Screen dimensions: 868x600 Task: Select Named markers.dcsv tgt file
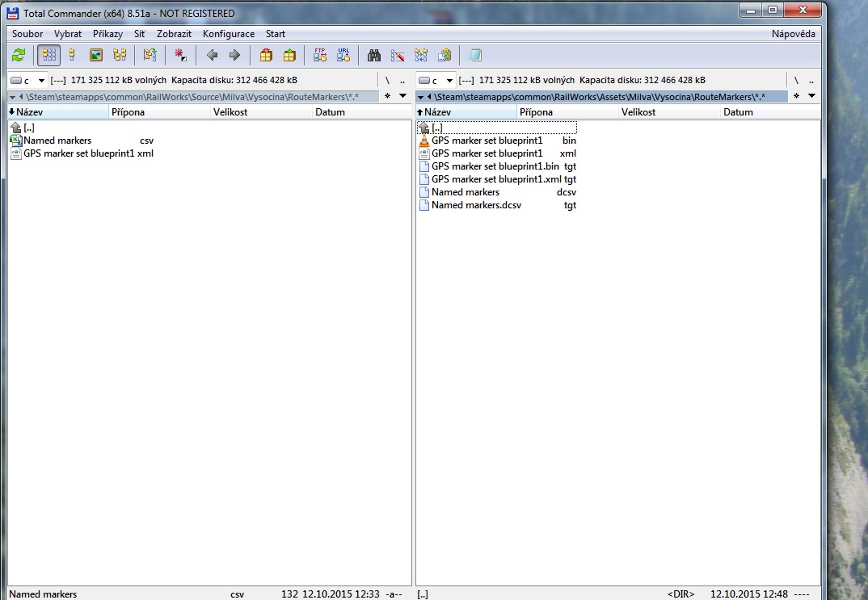[497, 205]
